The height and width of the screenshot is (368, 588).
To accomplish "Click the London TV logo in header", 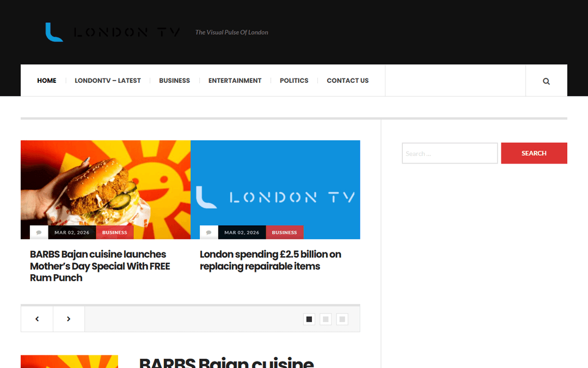I will coord(113,32).
